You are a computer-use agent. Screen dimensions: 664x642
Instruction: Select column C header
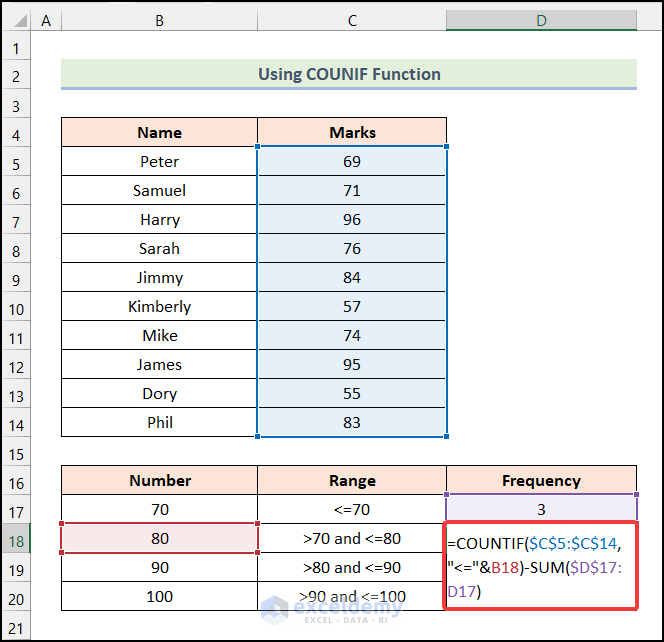[x=352, y=20]
